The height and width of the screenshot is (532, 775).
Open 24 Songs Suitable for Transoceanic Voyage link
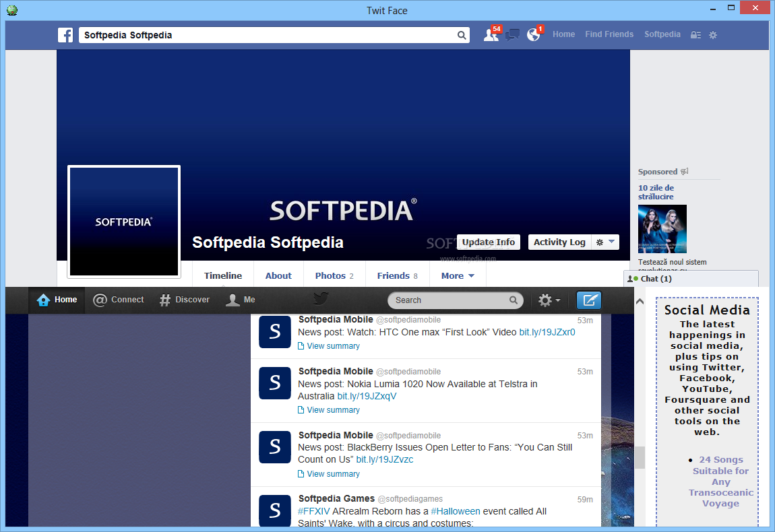coord(720,481)
